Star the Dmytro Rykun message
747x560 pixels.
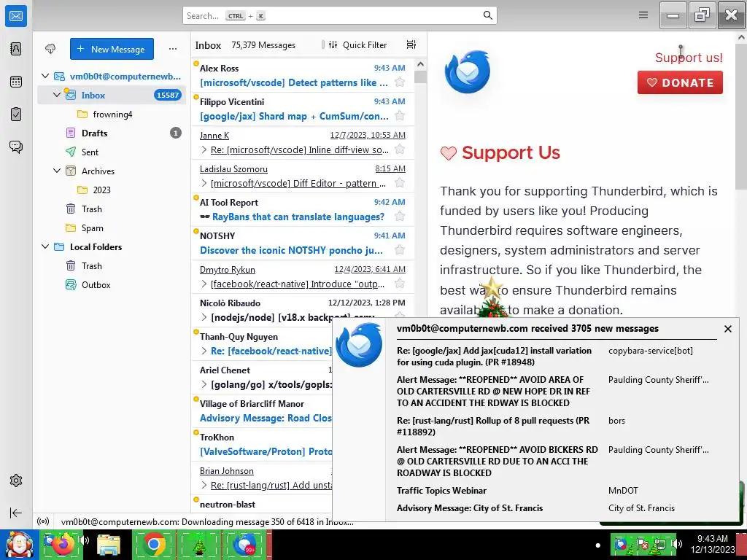click(x=400, y=284)
